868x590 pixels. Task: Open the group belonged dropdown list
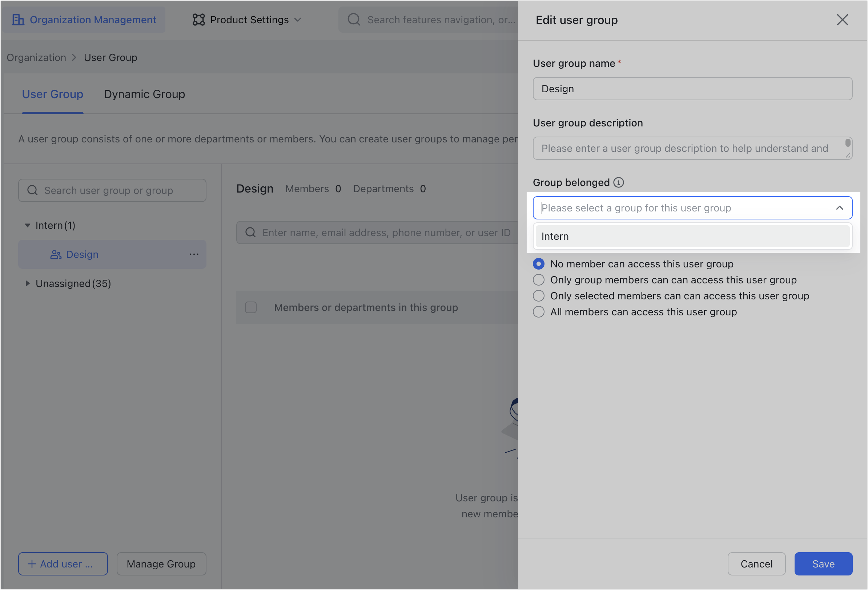(840, 207)
